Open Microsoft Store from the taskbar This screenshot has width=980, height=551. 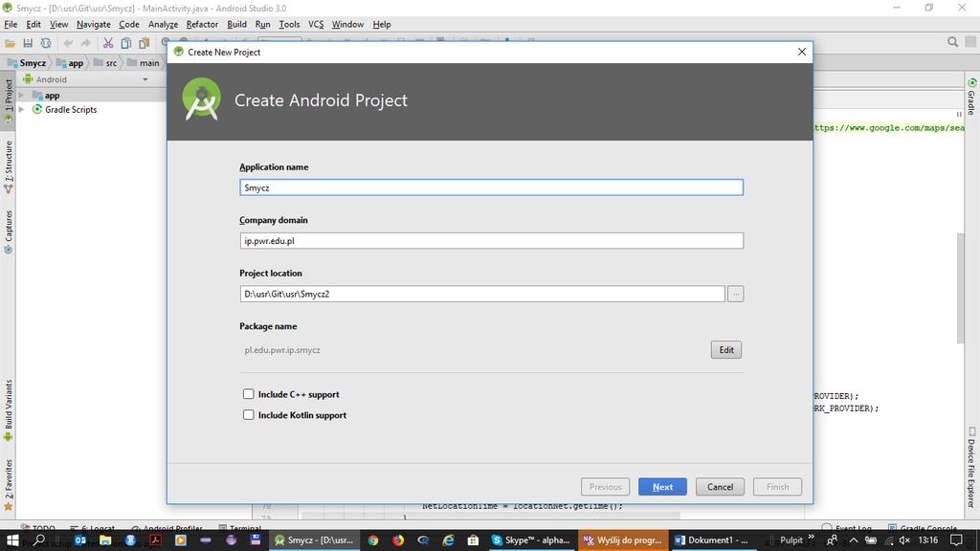[473, 540]
